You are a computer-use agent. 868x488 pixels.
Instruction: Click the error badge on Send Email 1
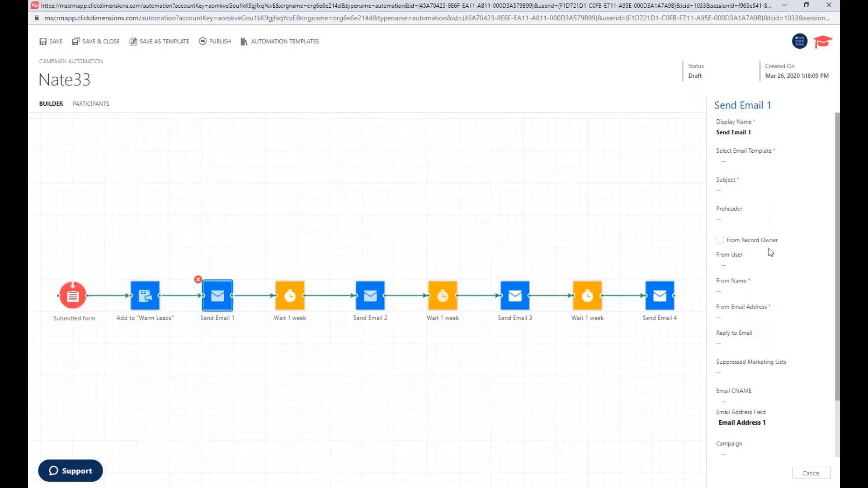(198, 279)
